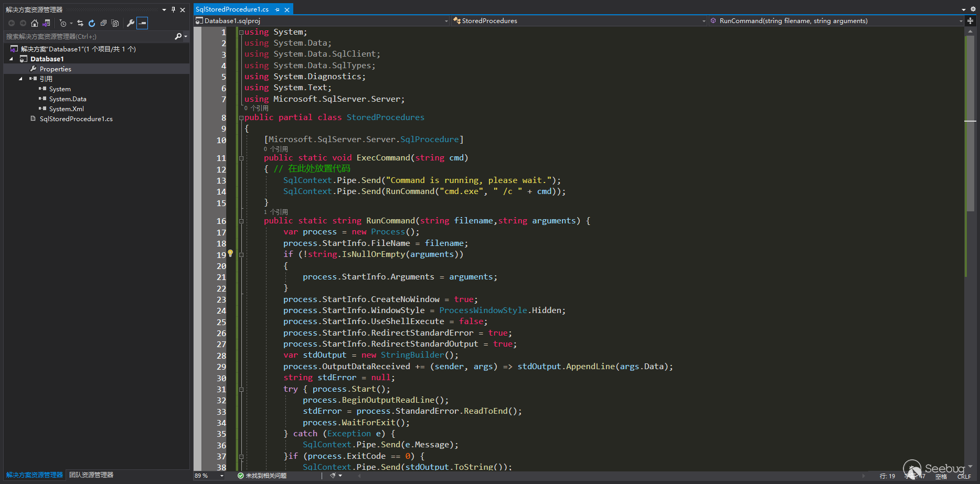Viewport: 980px width, 484px height.
Task: Click the code cleanup broom icon
Action: click(x=333, y=476)
